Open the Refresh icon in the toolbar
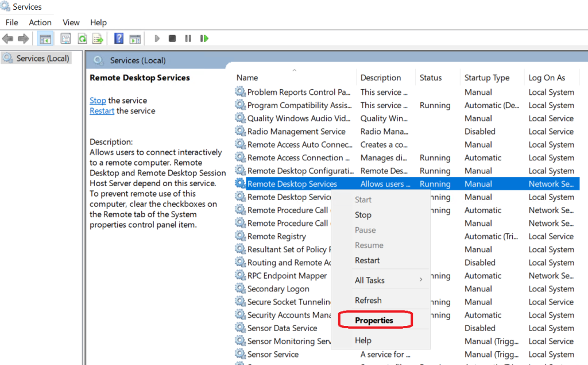This screenshot has height=365, width=588. (x=82, y=38)
